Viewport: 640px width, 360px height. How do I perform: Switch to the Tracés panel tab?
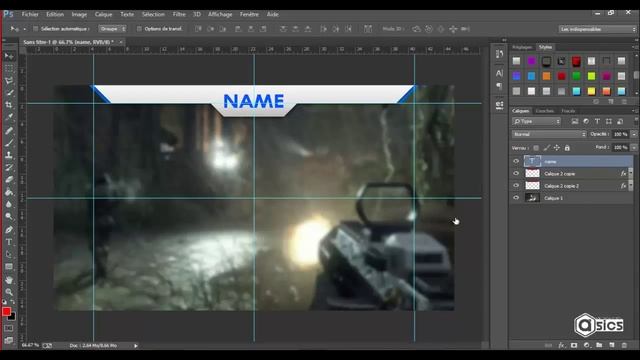point(568,111)
